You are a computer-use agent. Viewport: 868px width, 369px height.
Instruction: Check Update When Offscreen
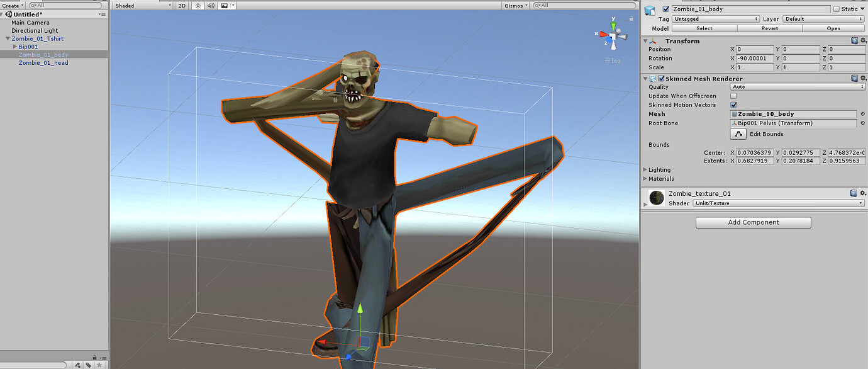[733, 95]
